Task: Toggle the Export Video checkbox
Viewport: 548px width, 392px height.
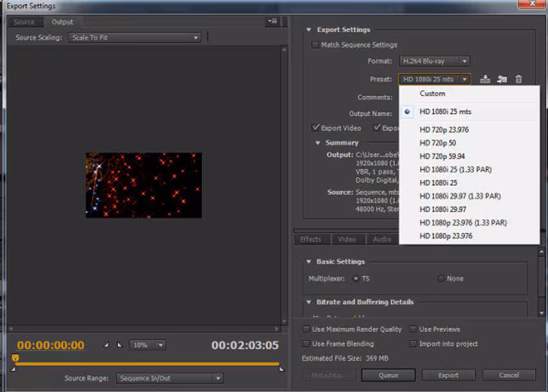Action: 315,128
